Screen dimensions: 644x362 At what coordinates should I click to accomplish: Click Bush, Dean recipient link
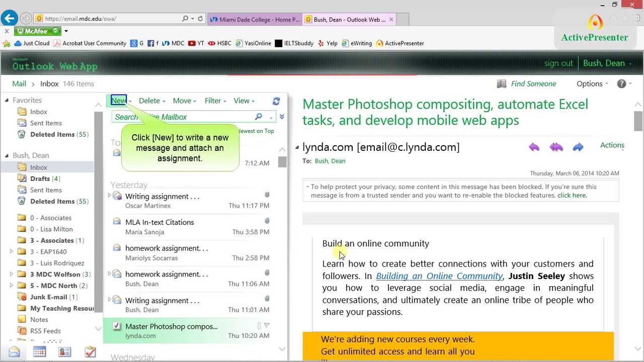point(330,161)
